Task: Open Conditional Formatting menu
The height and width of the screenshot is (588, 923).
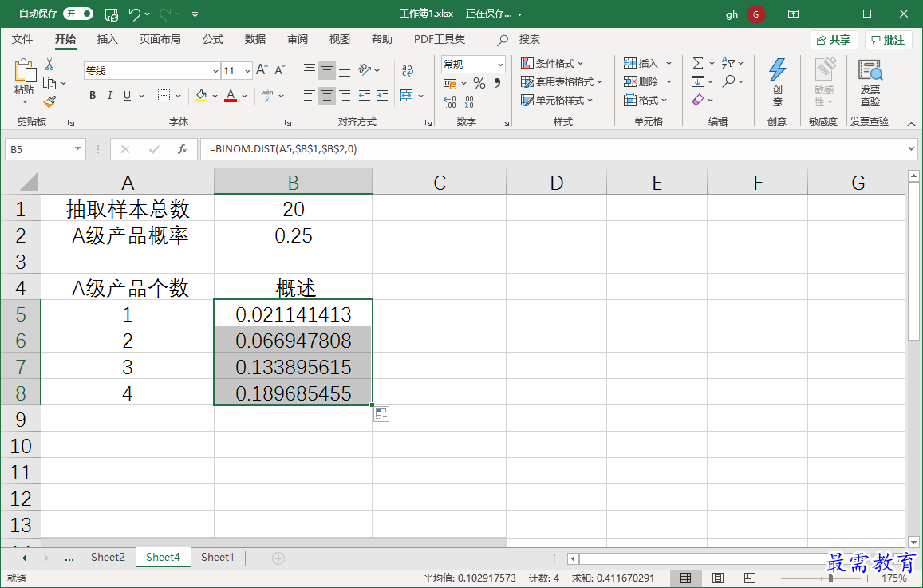Action: pyautogui.click(x=553, y=63)
